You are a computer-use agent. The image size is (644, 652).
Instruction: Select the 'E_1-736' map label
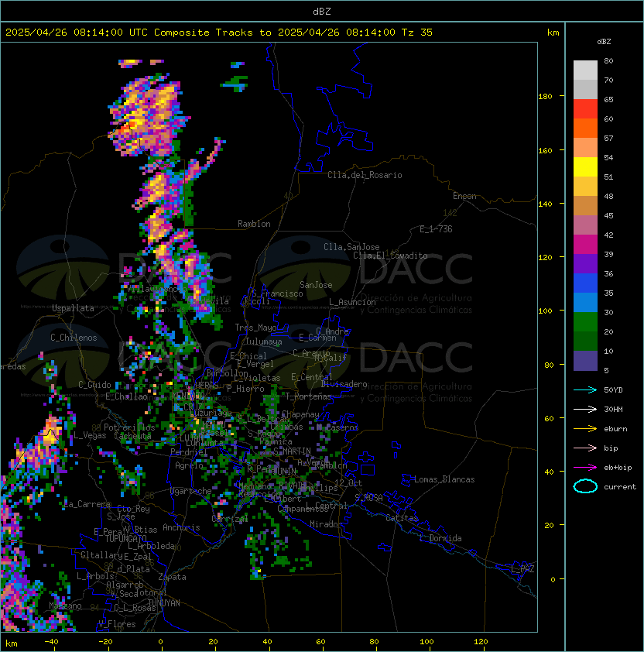[x=436, y=229]
